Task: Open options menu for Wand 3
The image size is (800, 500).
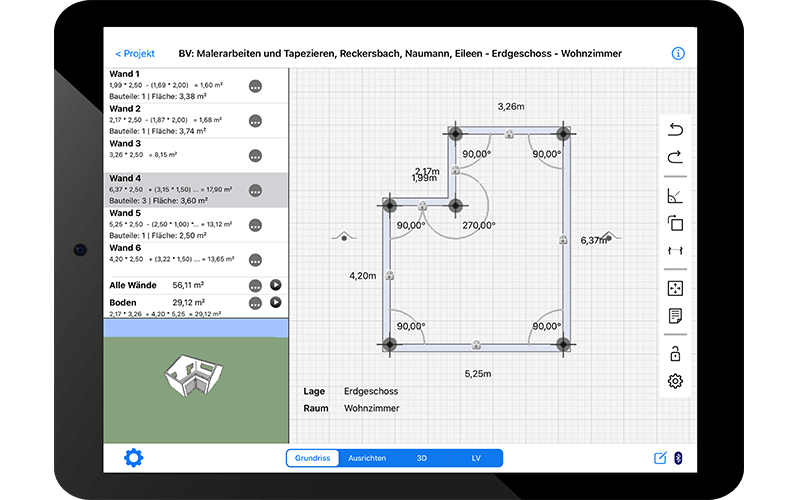Action: (x=255, y=156)
